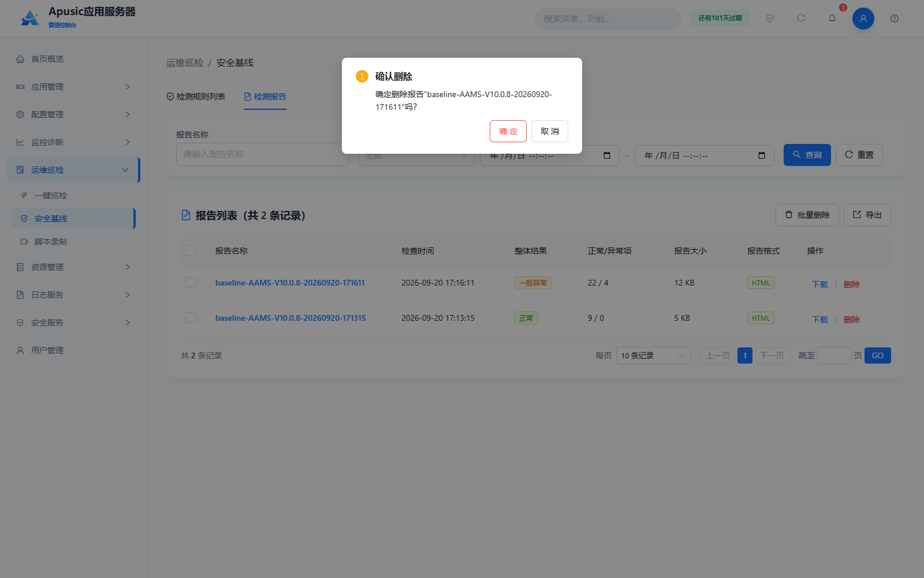The image size is (924, 578).
Task: Open the security shield icon in header
Action: point(770,18)
